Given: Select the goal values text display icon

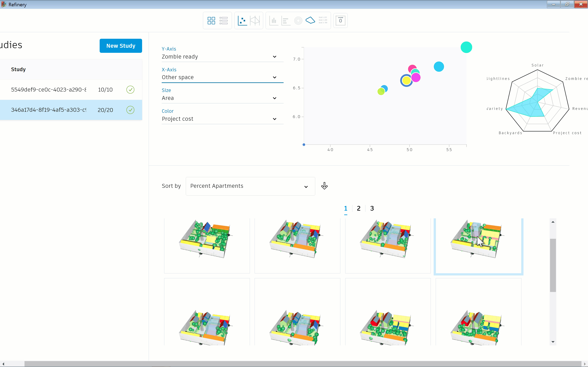Looking at the screenshot, I should (x=323, y=20).
